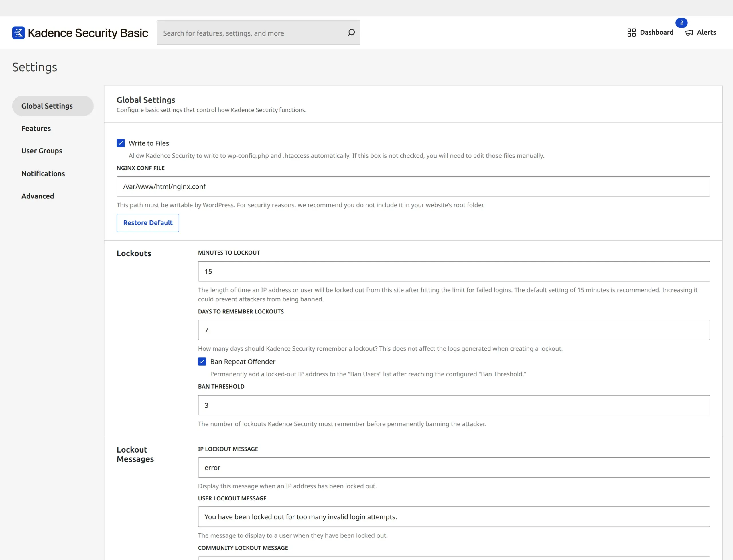Click the Global Settings panel heading
The image size is (733, 560).
pyautogui.click(x=146, y=100)
